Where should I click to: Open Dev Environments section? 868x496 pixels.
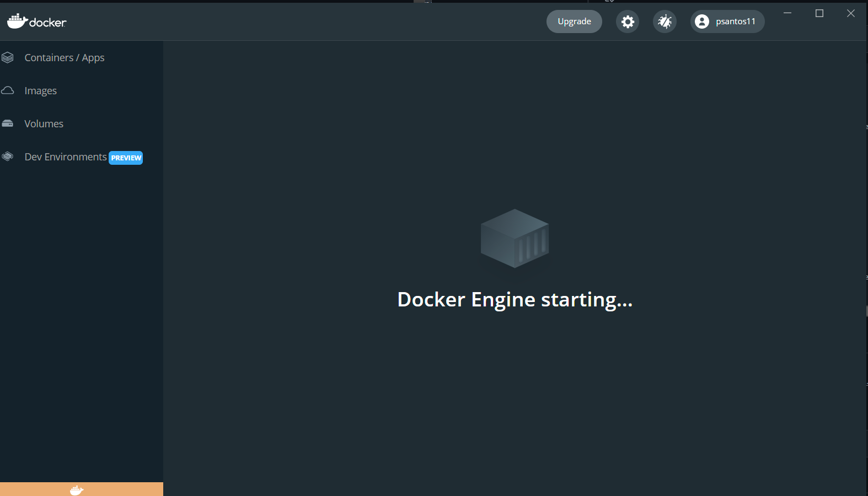(66, 157)
